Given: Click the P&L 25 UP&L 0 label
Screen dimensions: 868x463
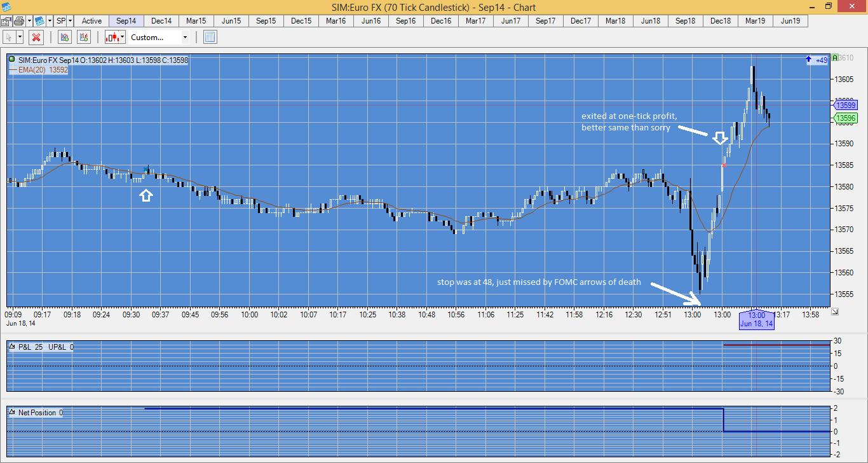Looking at the screenshot, I should pos(46,347).
